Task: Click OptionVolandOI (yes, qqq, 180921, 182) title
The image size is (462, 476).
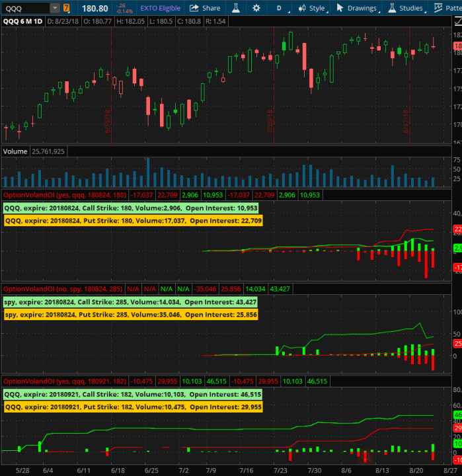Action: click(65, 381)
